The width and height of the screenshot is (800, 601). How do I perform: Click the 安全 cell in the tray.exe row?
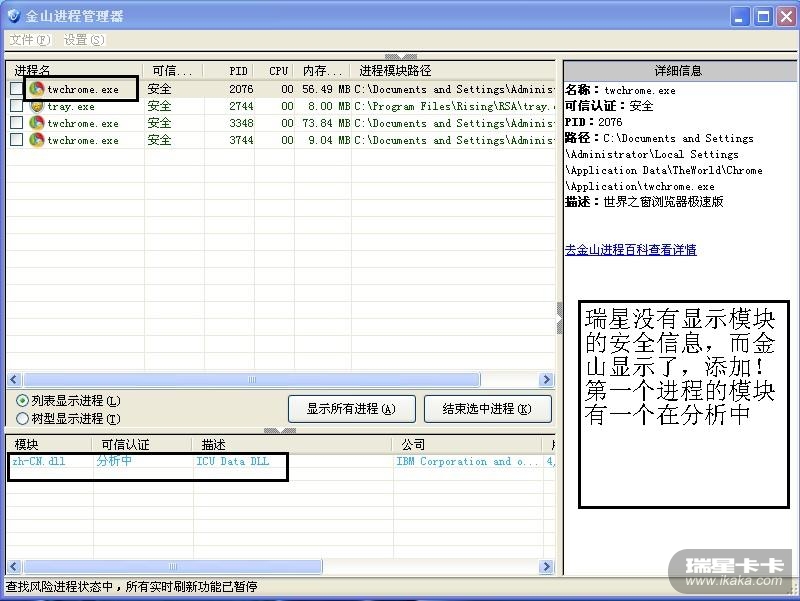(x=159, y=106)
